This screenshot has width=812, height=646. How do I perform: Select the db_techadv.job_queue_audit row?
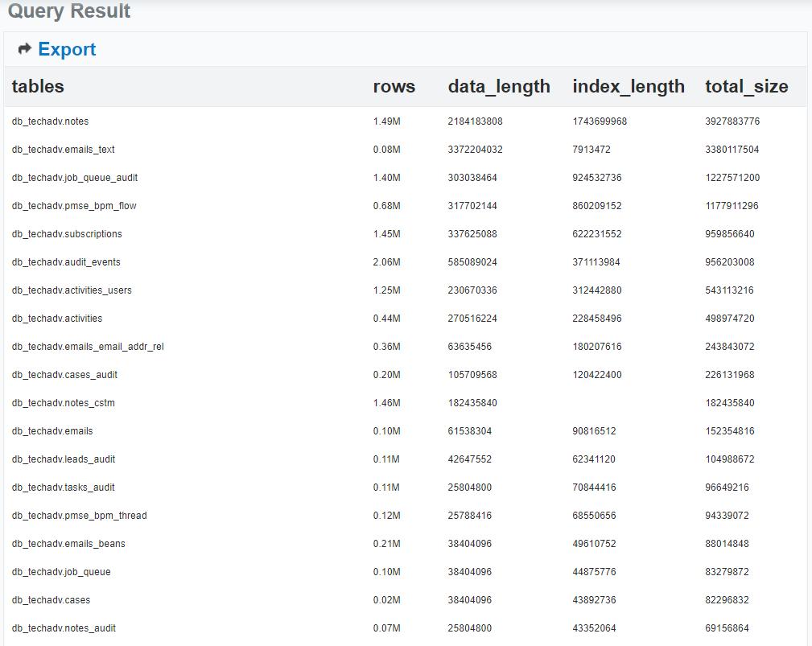click(74, 178)
